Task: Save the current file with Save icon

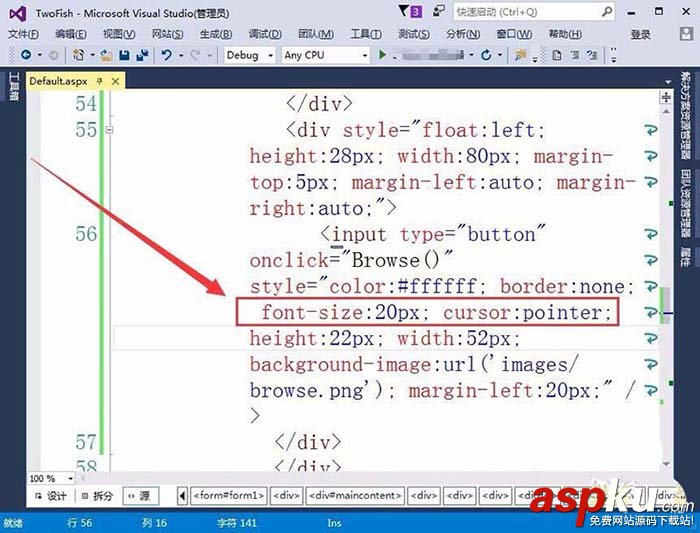Action: (124, 55)
